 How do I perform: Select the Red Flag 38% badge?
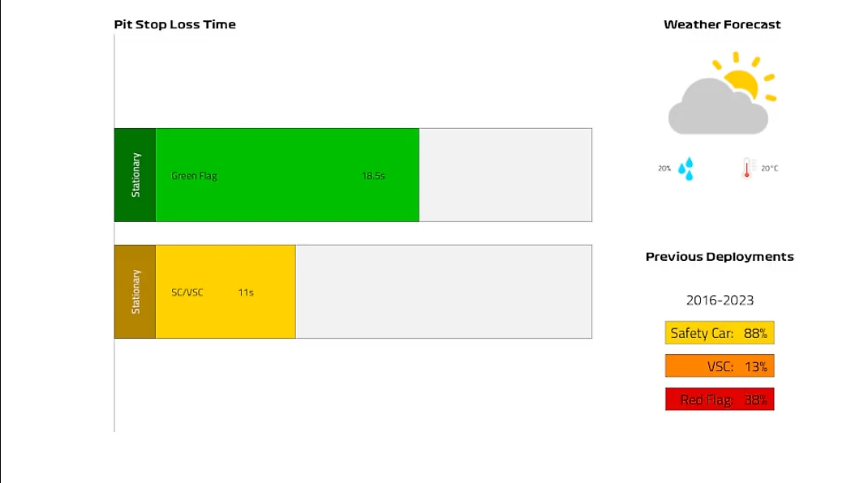pyautogui.click(x=720, y=400)
